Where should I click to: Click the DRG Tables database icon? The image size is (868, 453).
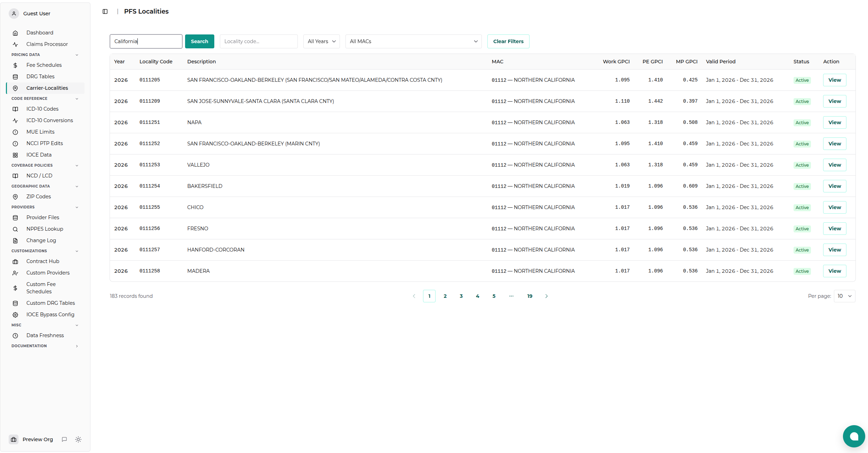tap(15, 77)
